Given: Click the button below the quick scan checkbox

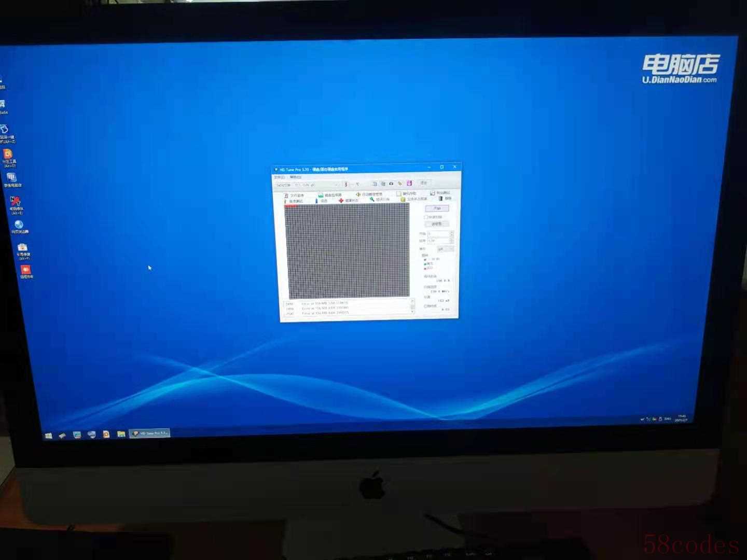Looking at the screenshot, I should pyautogui.click(x=437, y=224).
